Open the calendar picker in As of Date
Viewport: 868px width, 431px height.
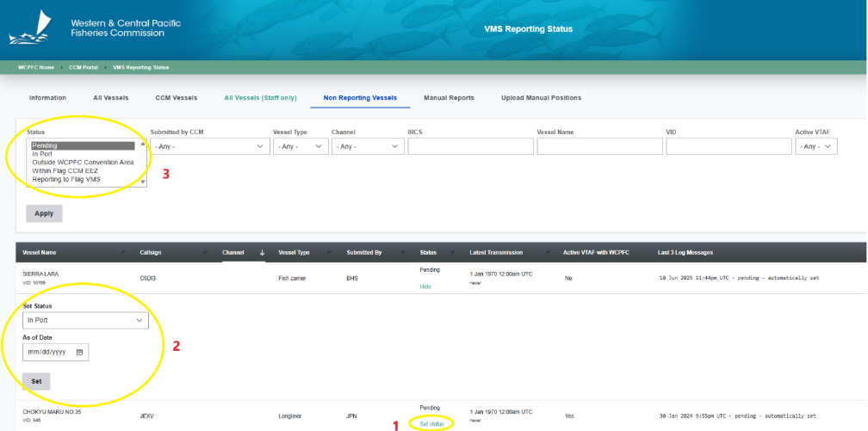tap(79, 352)
